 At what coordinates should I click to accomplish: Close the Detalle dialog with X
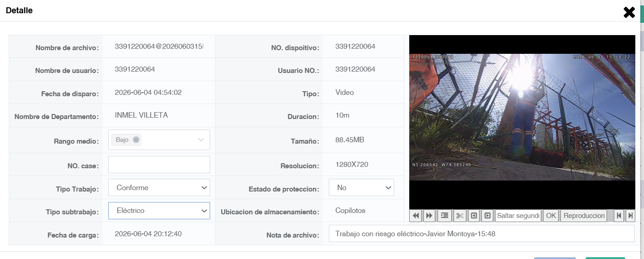coord(629,12)
